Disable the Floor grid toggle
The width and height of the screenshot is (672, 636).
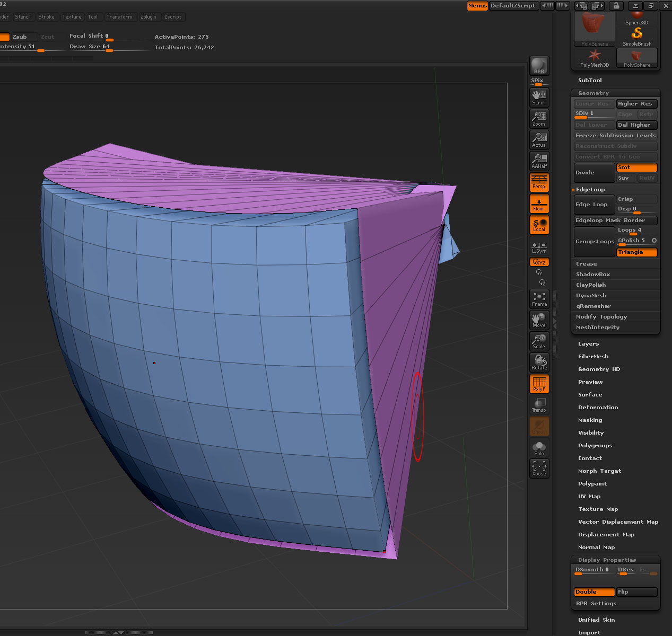539,204
